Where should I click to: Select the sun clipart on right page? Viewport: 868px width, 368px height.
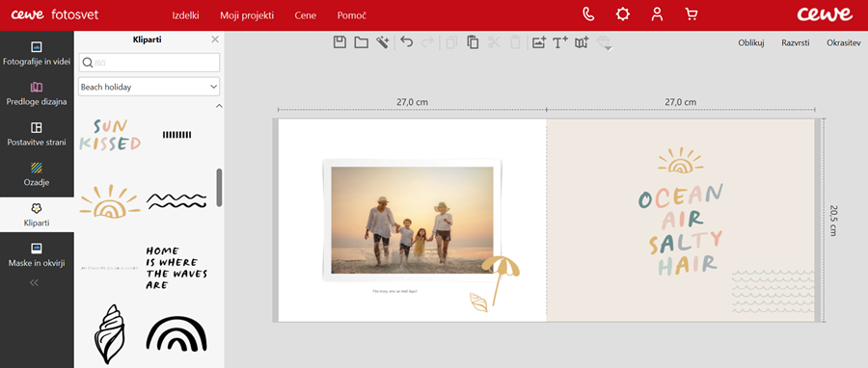[680, 160]
